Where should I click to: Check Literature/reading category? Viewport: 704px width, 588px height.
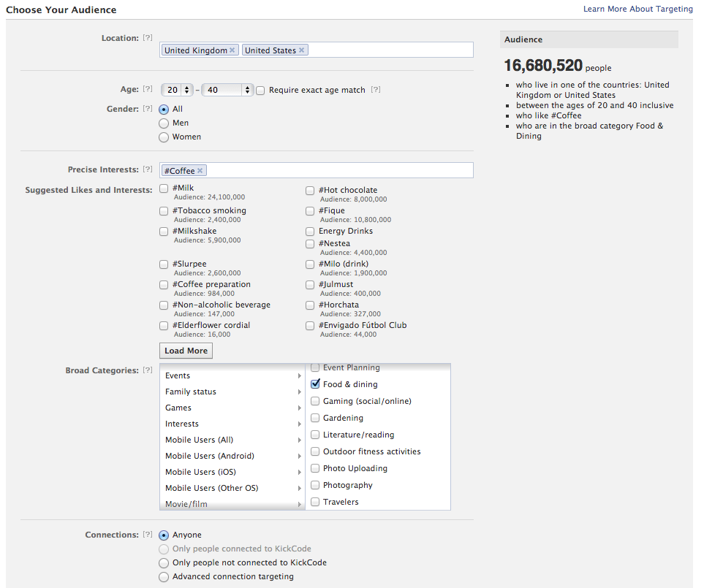[x=315, y=435]
